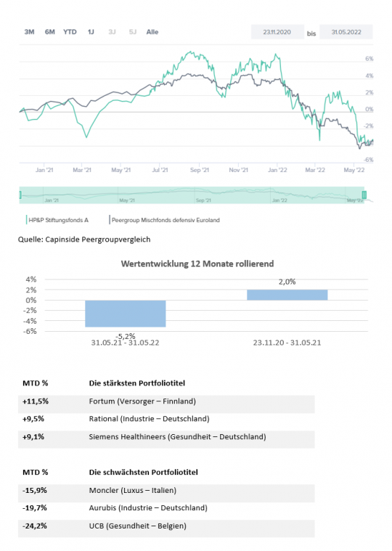Viewport: 392px width, 551px height.
Task: Toggle Peergroup Mischfonds defensiv Euroland series
Action: pyautogui.click(x=166, y=220)
